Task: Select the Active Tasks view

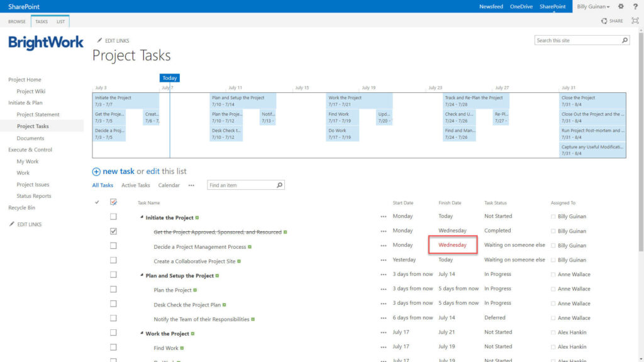Action: click(135, 185)
